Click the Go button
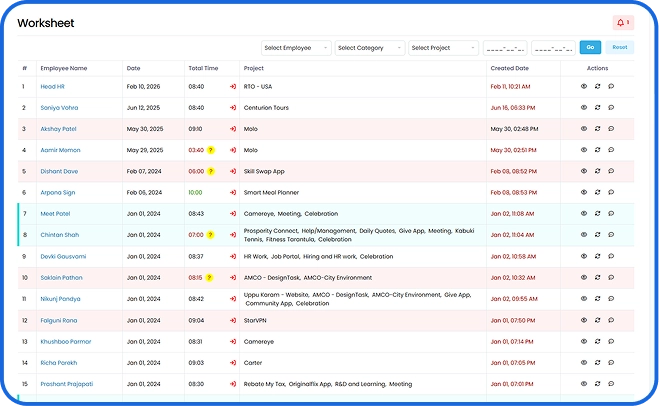The height and width of the screenshot is (406, 659). 590,47
